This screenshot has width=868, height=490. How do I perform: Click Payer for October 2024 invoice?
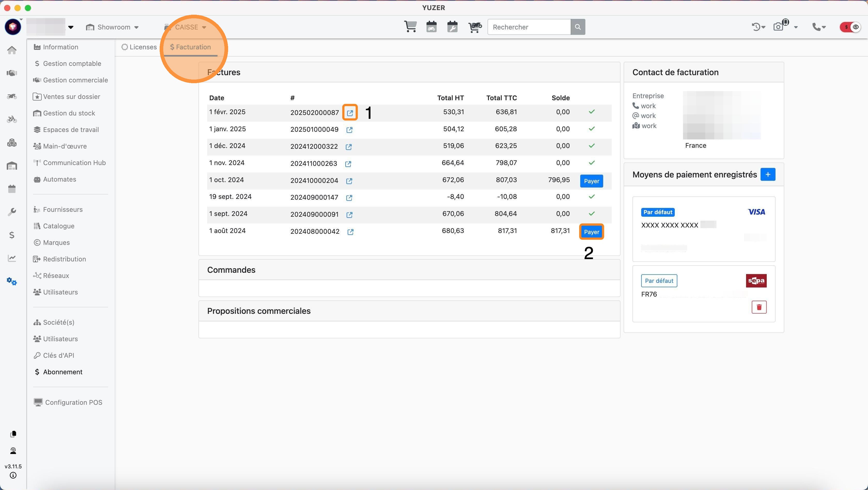point(591,181)
